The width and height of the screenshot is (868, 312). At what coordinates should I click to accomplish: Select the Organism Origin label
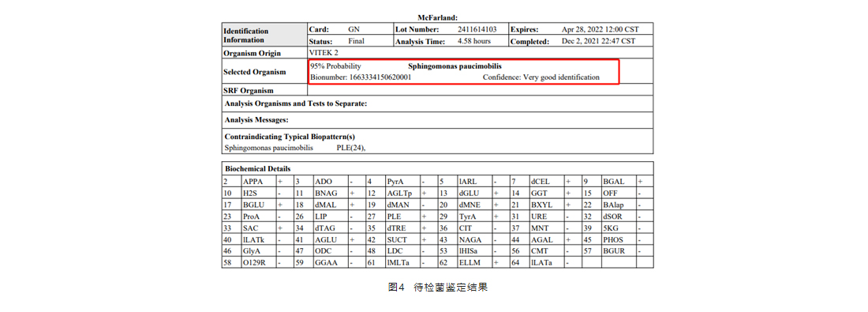(252, 53)
